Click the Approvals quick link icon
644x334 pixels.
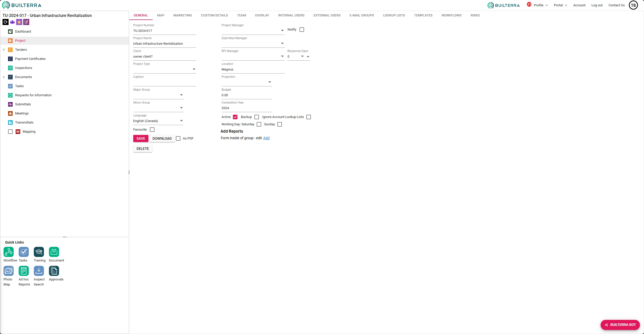(54, 271)
